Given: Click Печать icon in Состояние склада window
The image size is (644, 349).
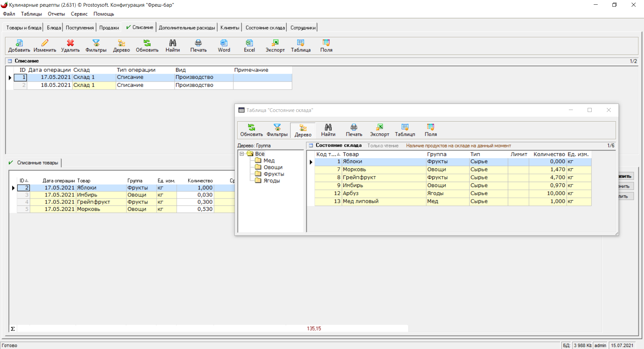Looking at the screenshot, I should click(x=354, y=127).
